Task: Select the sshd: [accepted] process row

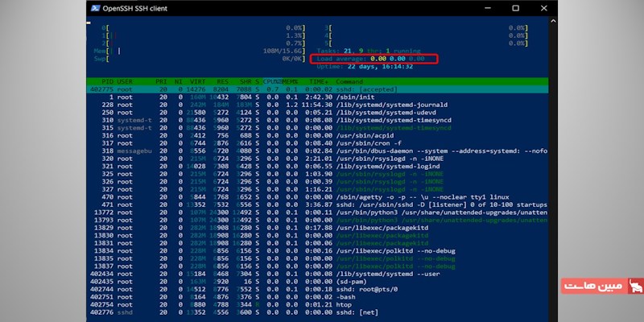Action: (317, 89)
